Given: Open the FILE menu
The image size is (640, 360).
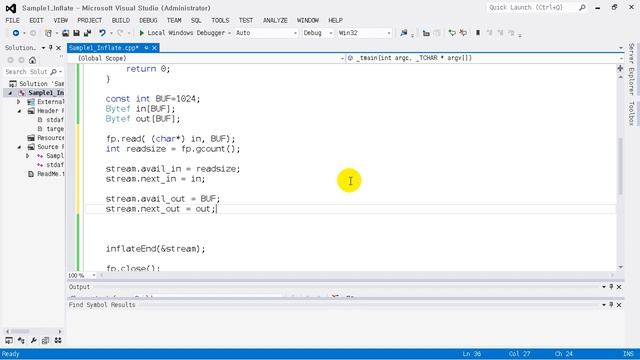Looking at the screenshot, I should click(x=12, y=20).
